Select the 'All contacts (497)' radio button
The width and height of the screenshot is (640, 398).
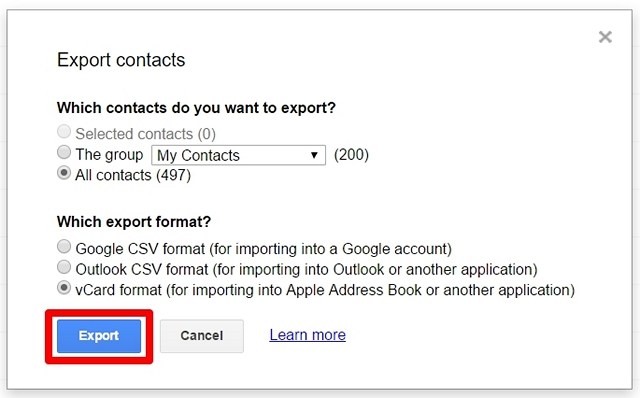click(x=64, y=173)
